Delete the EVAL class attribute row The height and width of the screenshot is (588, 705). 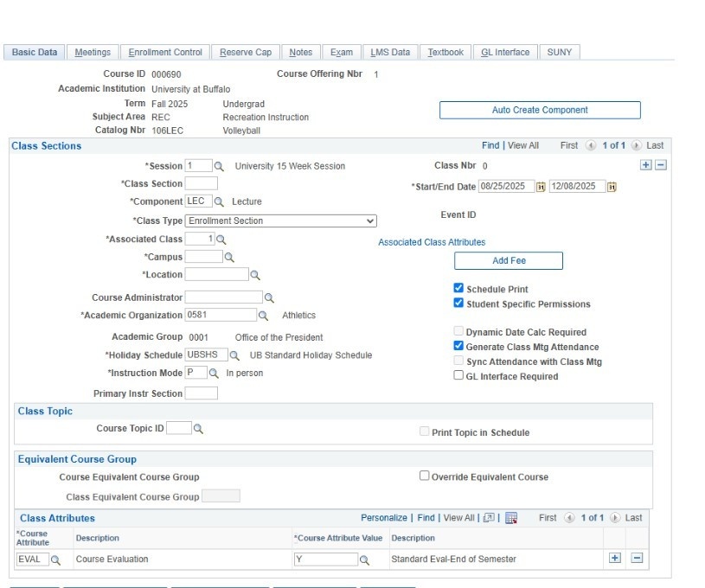pos(637,559)
